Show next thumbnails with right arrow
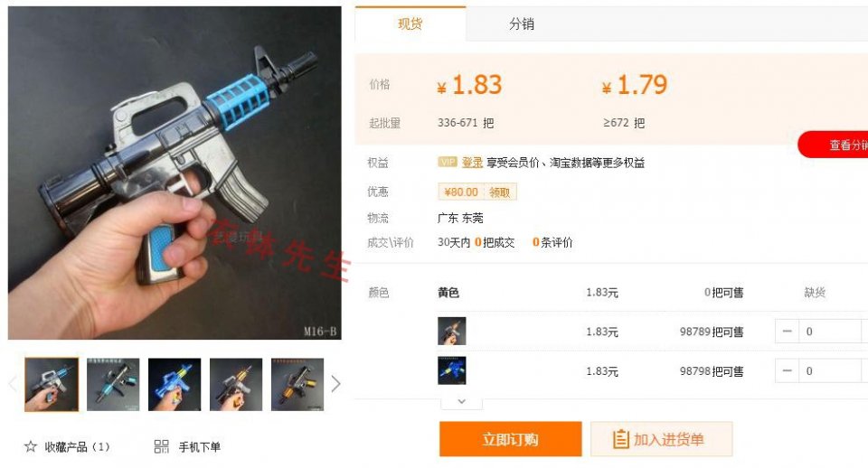 click(x=335, y=383)
